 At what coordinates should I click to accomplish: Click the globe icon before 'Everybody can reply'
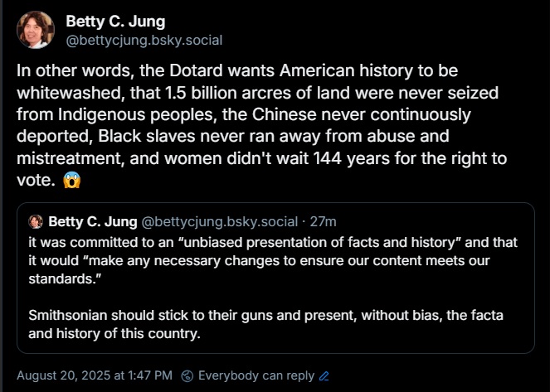coord(187,376)
